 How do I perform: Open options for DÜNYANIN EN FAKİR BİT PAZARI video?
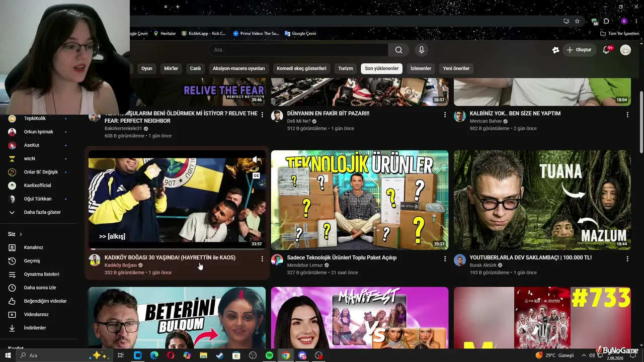pyautogui.click(x=445, y=115)
